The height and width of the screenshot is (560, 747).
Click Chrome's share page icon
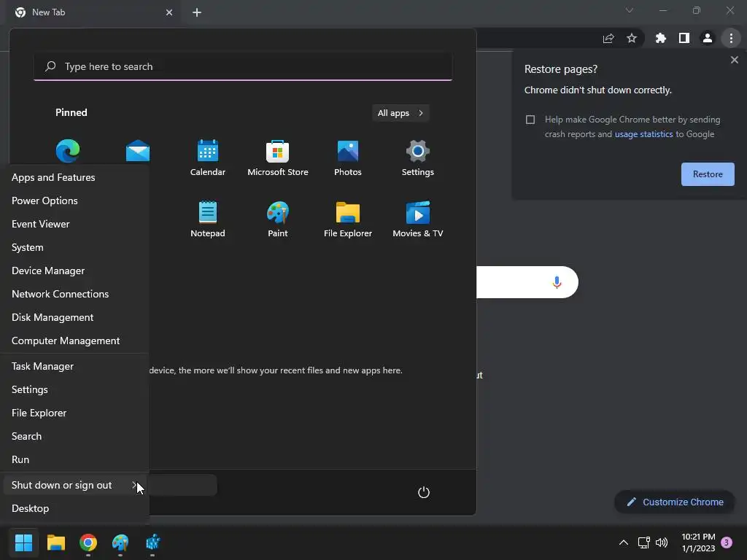pos(608,38)
